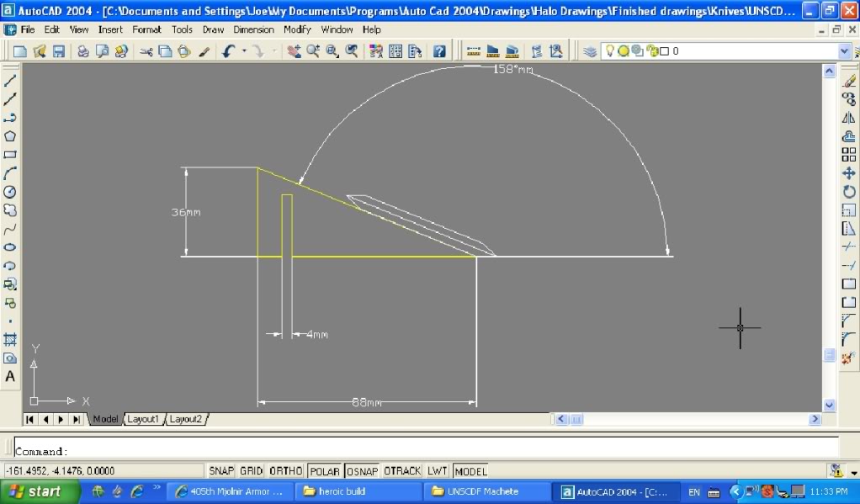
Task: Select the Construction Line tool
Action: point(10,99)
